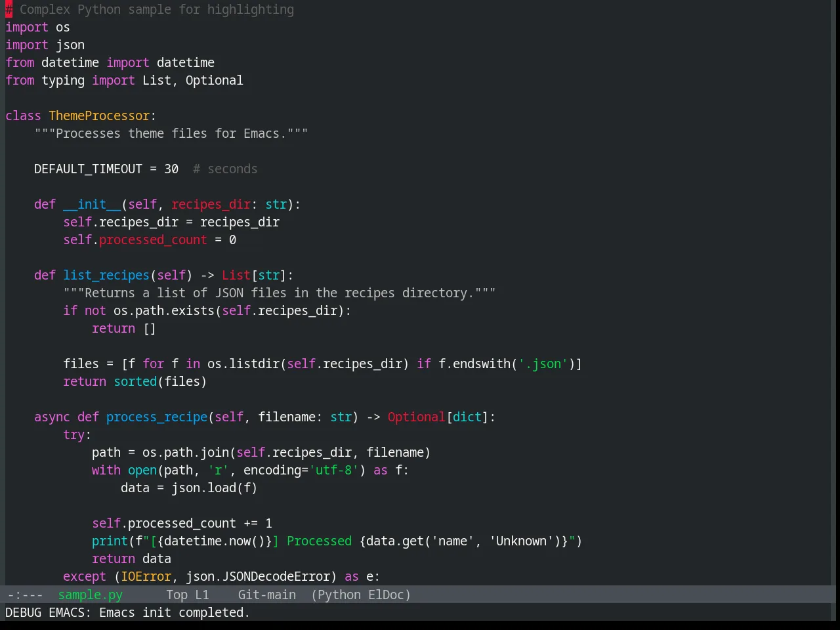This screenshot has height=630, width=840.
Task: Click 'processed_count' in 'self.processed_count = 0'
Action: [x=153, y=240]
